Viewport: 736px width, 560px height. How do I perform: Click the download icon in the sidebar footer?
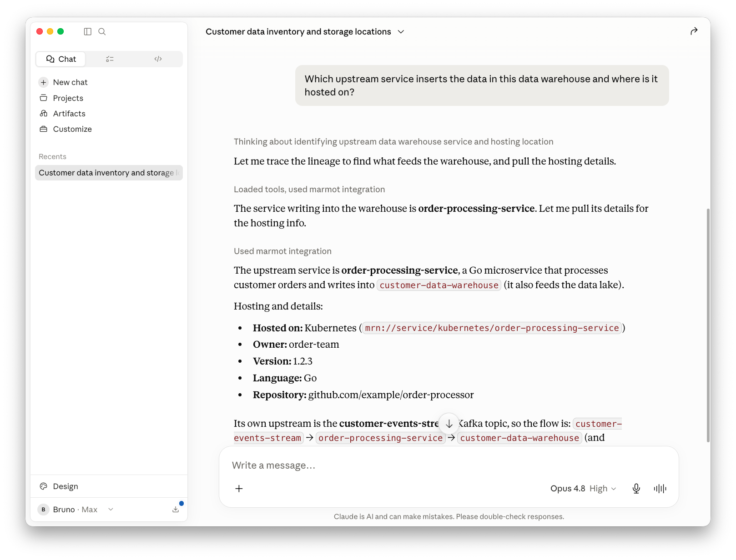click(x=176, y=510)
